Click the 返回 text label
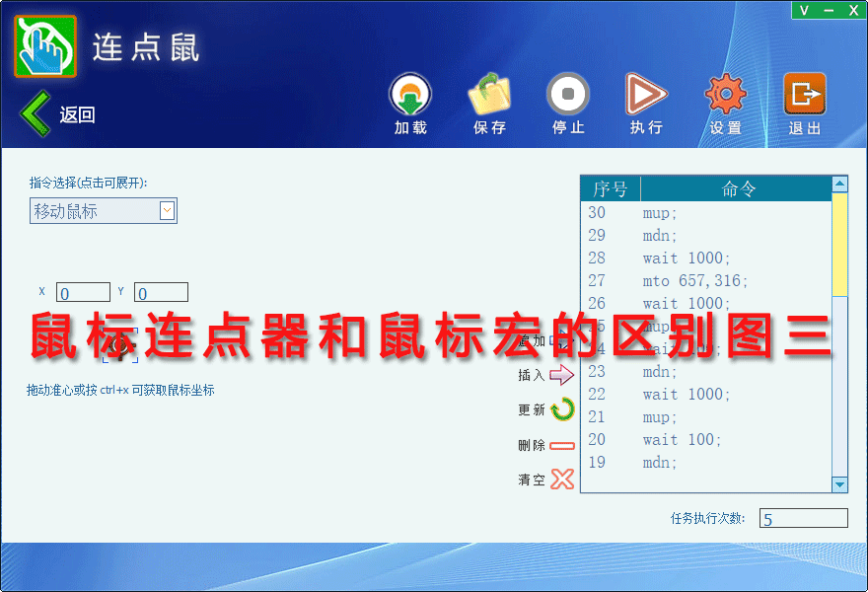The height and width of the screenshot is (592, 868). tap(78, 114)
